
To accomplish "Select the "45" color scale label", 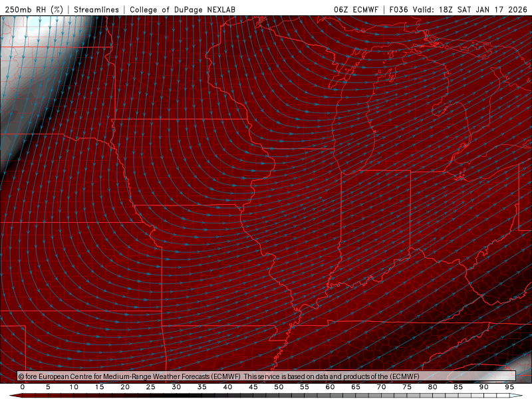I will [x=253, y=387].
